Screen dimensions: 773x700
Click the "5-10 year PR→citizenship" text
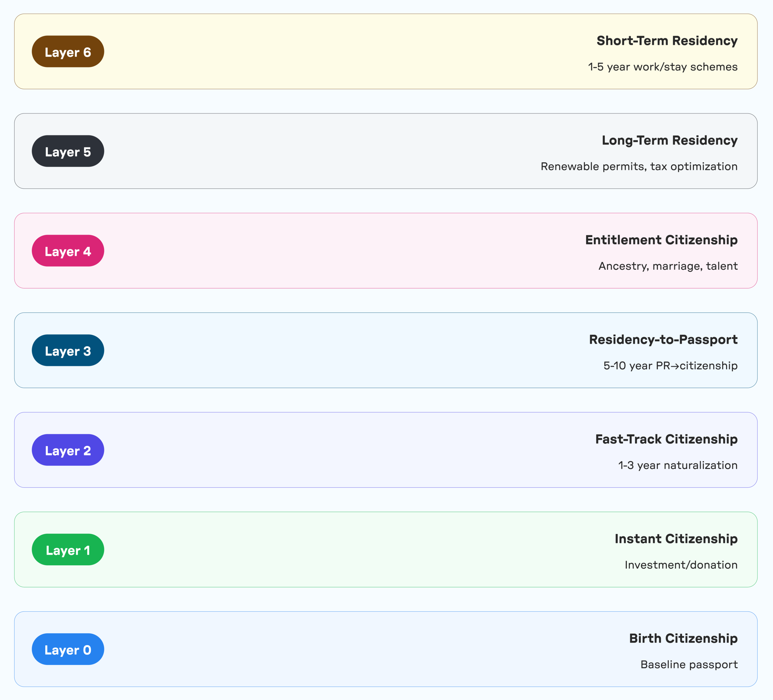670,366
